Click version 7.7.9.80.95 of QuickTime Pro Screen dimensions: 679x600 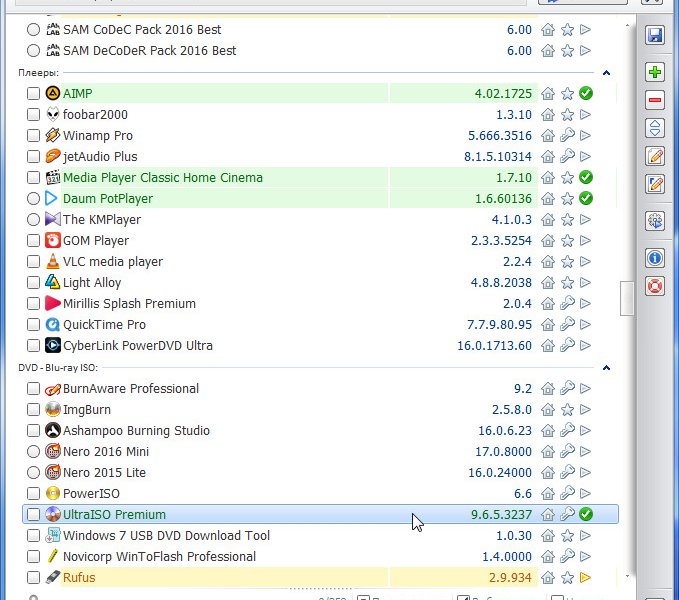[x=499, y=325]
